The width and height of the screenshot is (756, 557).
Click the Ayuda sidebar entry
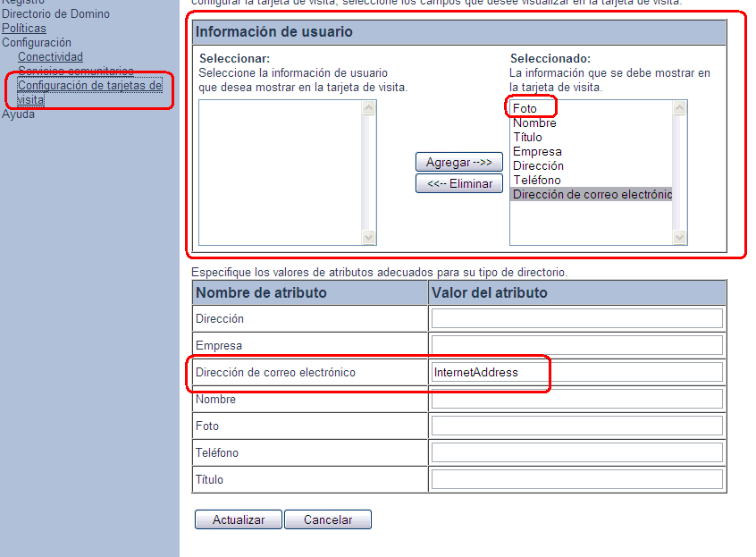tap(19, 114)
